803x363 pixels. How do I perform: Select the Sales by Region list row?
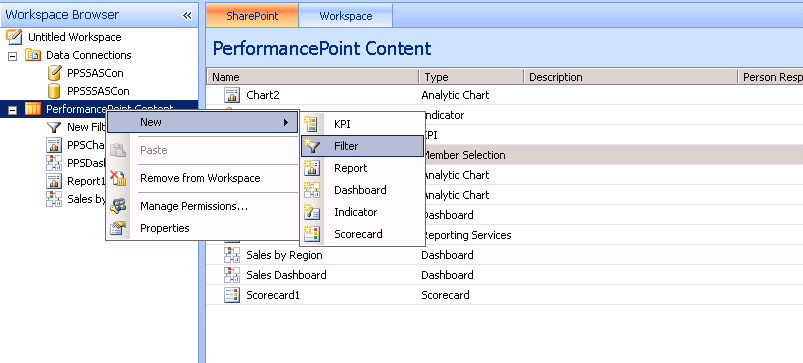pyautogui.click(x=504, y=254)
